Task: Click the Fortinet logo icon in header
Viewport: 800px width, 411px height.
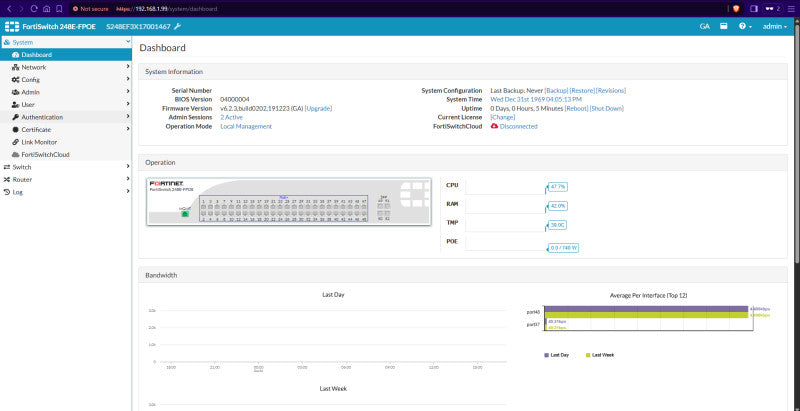Action: pyautogui.click(x=12, y=26)
